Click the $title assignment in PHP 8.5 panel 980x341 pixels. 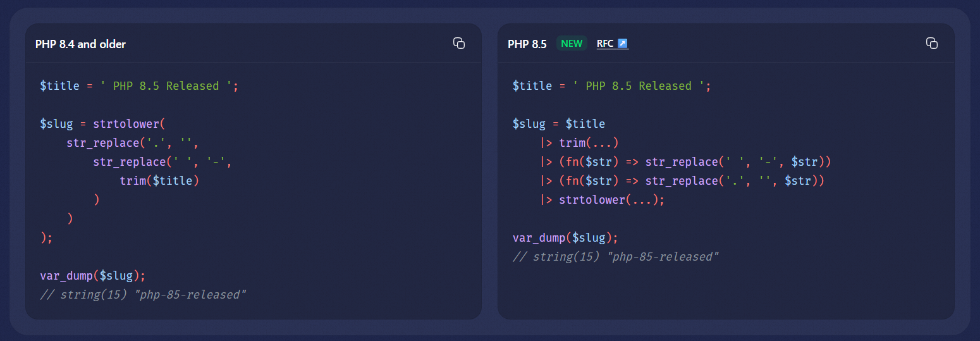point(611,86)
